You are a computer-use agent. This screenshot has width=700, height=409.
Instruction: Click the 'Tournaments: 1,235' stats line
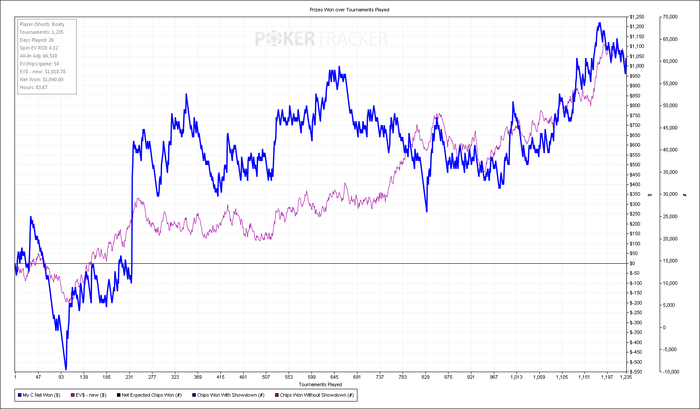(x=42, y=32)
